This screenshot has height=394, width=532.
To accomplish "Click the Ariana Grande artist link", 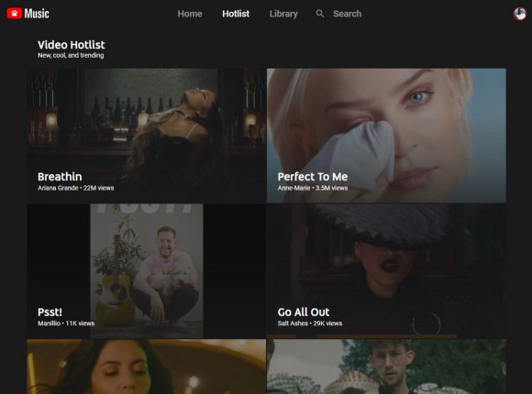I will (58, 188).
